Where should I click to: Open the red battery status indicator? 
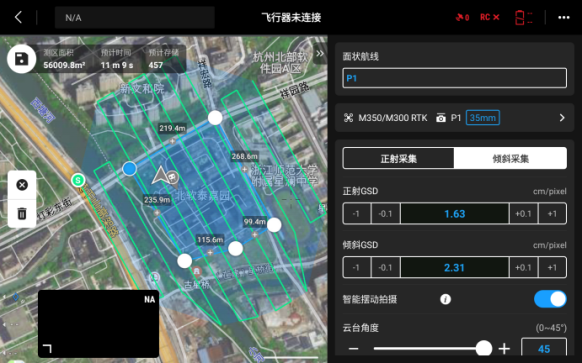pyautogui.click(x=524, y=17)
